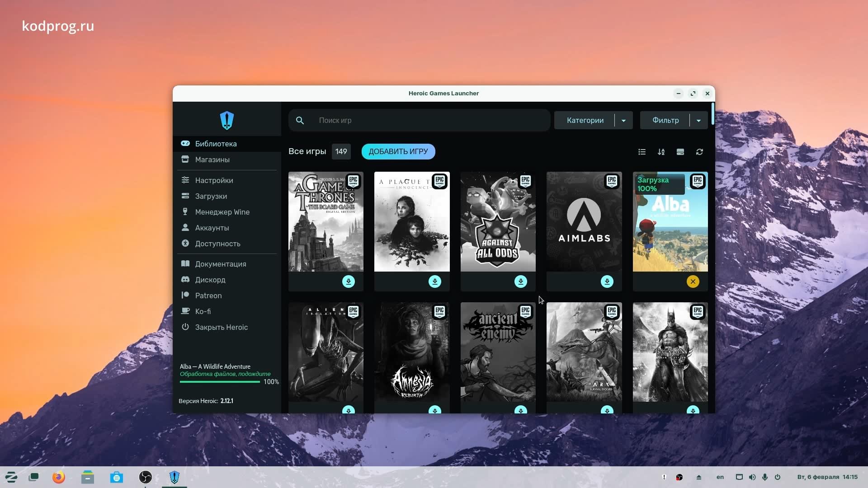Open the clock showing 14:15
This screenshot has height=488, width=868.
click(827, 477)
